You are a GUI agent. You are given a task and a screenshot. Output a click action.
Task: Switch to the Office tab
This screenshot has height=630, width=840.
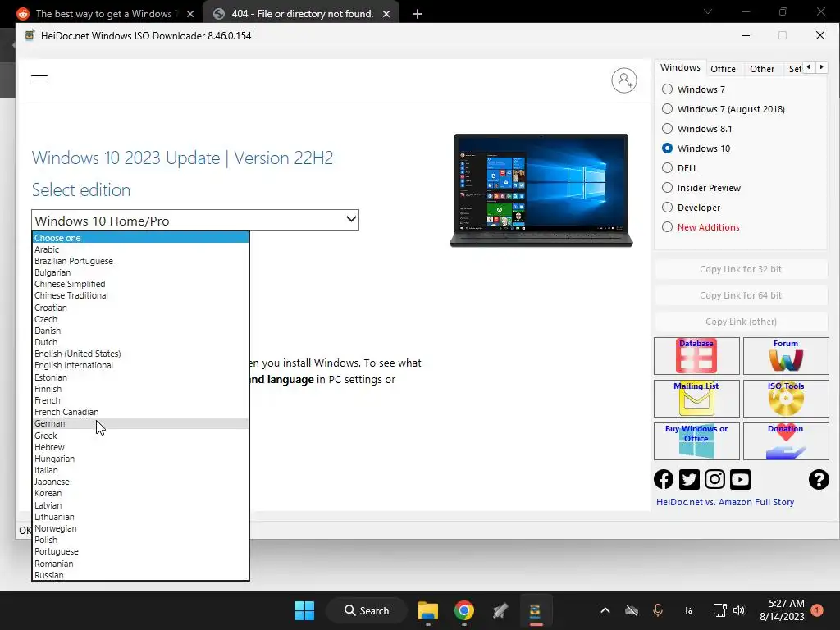(x=723, y=69)
